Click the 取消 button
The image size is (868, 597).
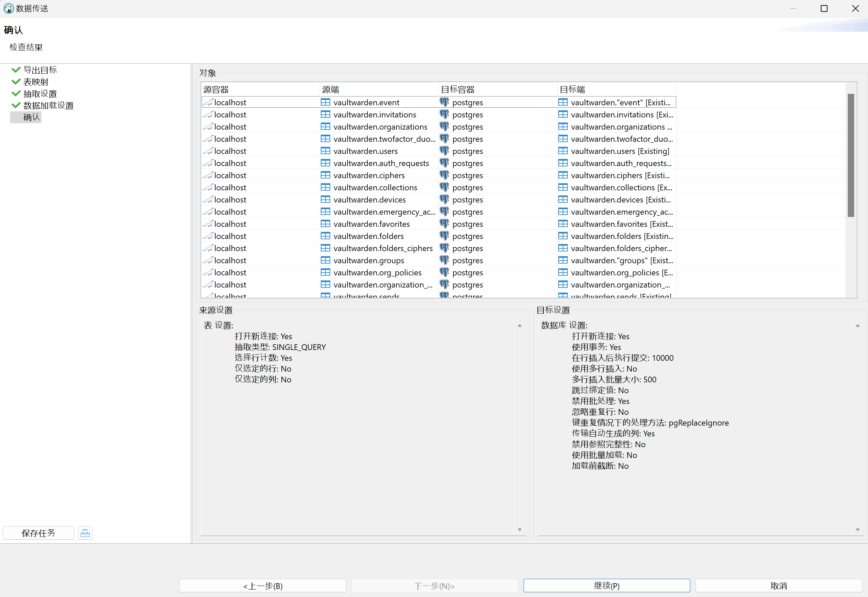tap(778, 586)
